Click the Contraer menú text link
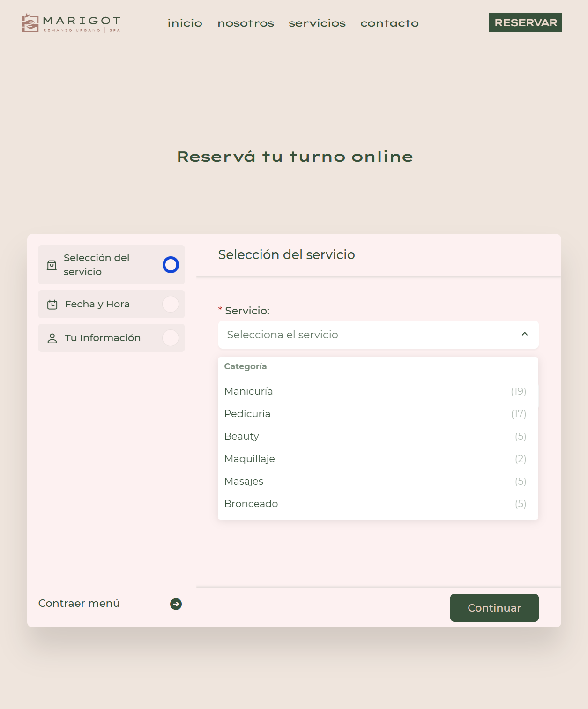This screenshot has width=588, height=709. [79, 604]
